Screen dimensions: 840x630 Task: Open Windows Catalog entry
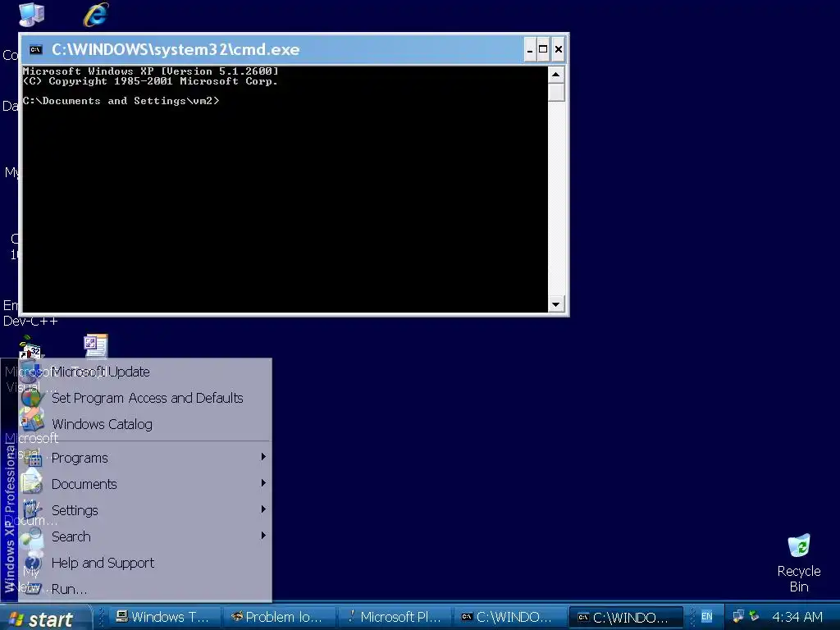tap(146, 424)
